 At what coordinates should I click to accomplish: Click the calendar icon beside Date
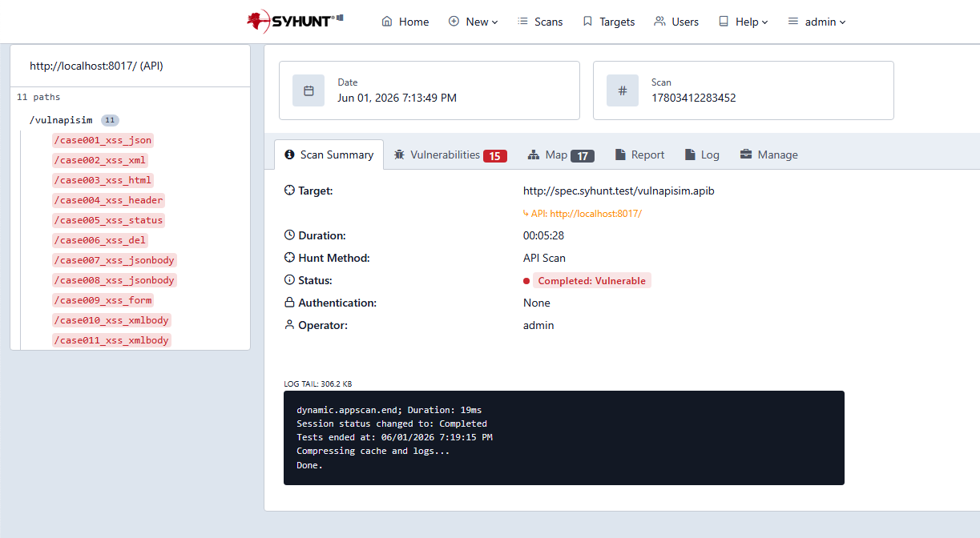coord(309,90)
